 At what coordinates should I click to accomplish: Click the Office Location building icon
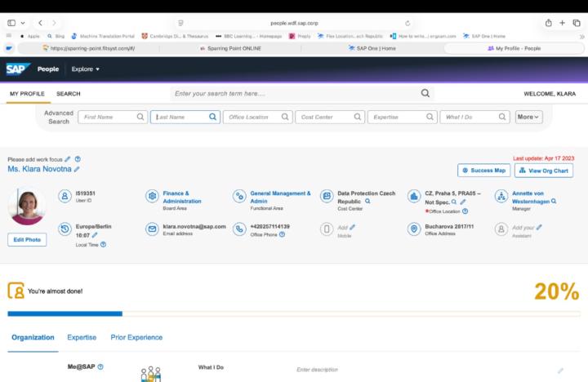(414, 196)
